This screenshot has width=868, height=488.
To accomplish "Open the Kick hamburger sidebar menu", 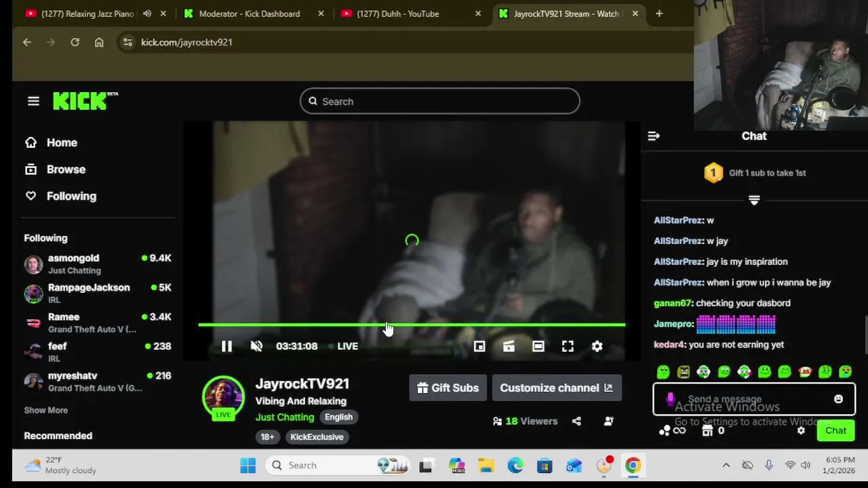I will [33, 101].
